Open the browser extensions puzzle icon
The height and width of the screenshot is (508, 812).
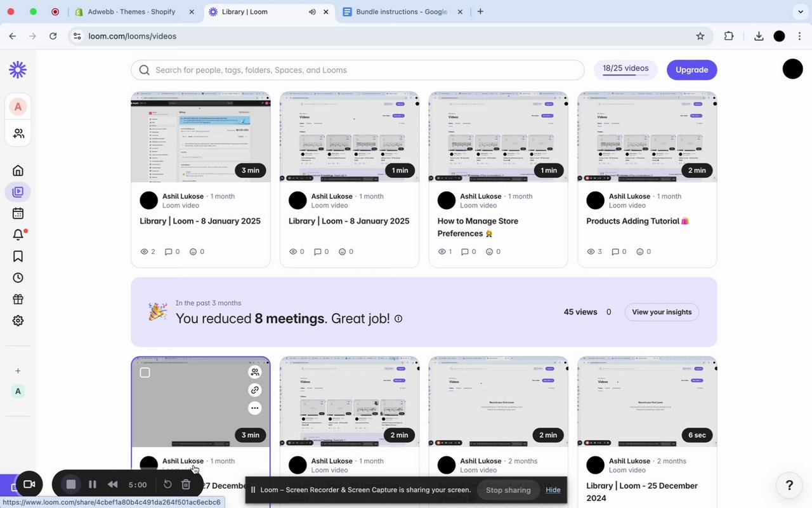(x=729, y=36)
